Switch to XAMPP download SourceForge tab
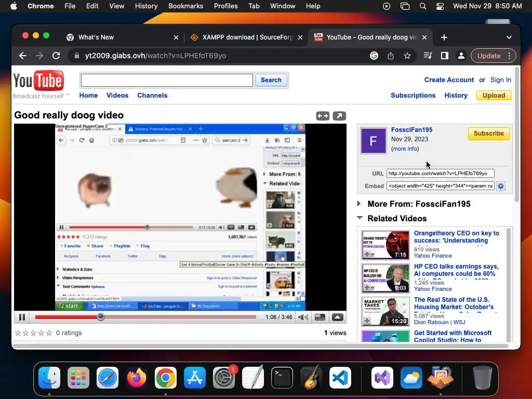Image resolution: width=532 pixels, height=399 pixels. pyautogui.click(x=247, y=37)
